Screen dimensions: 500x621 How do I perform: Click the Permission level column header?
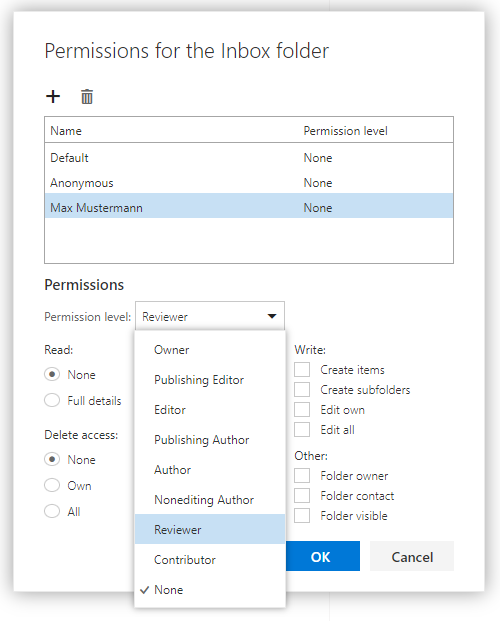(x=345, y=131)
